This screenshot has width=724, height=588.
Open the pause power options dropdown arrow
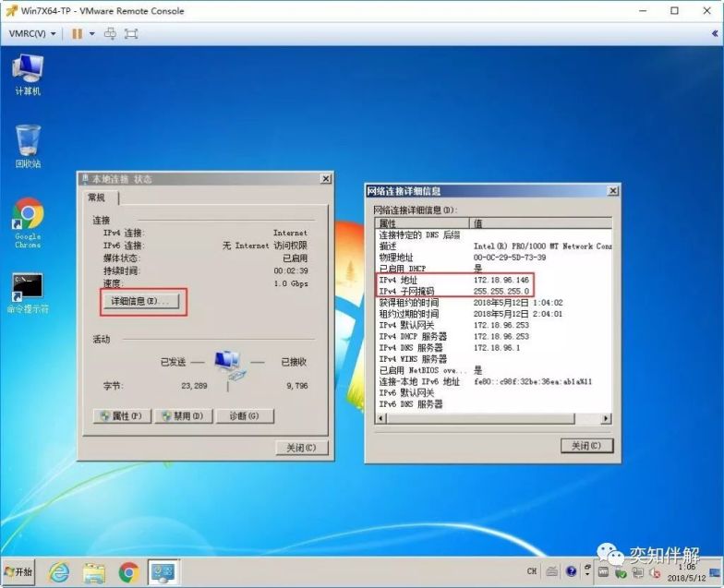coord(92,33)
